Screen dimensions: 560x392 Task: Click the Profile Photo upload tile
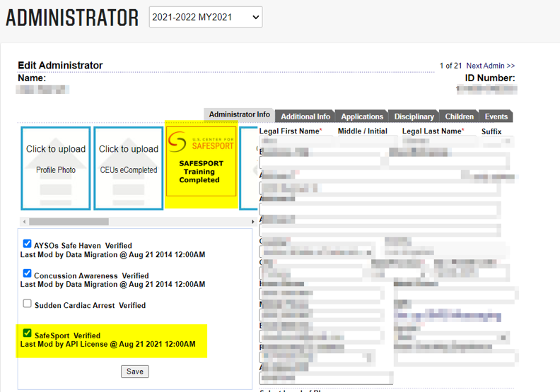pos(56,168)
